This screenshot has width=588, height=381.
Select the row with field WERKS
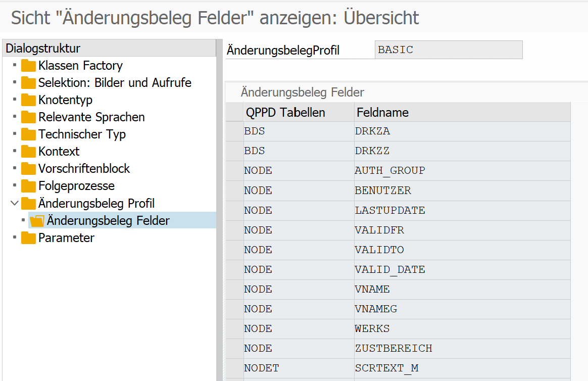click(234, 328)
